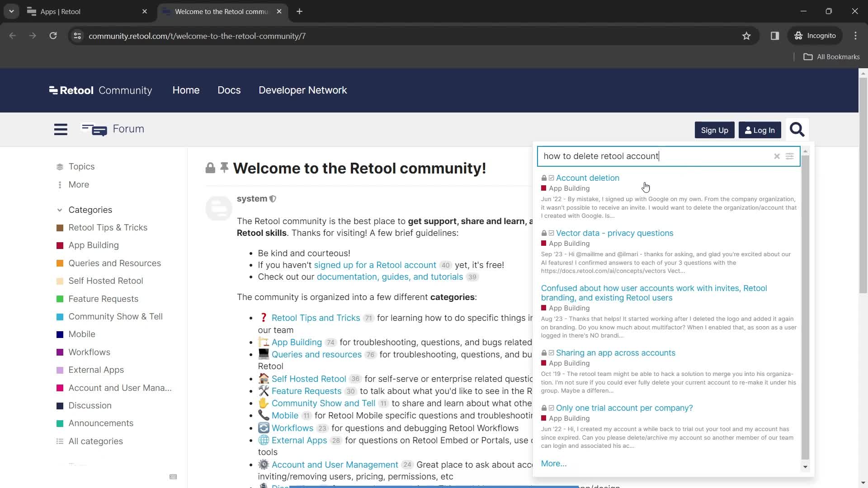Screen dimensions: 868x488
Task: Clear the search field text
Action: click(x=777, y=156)
